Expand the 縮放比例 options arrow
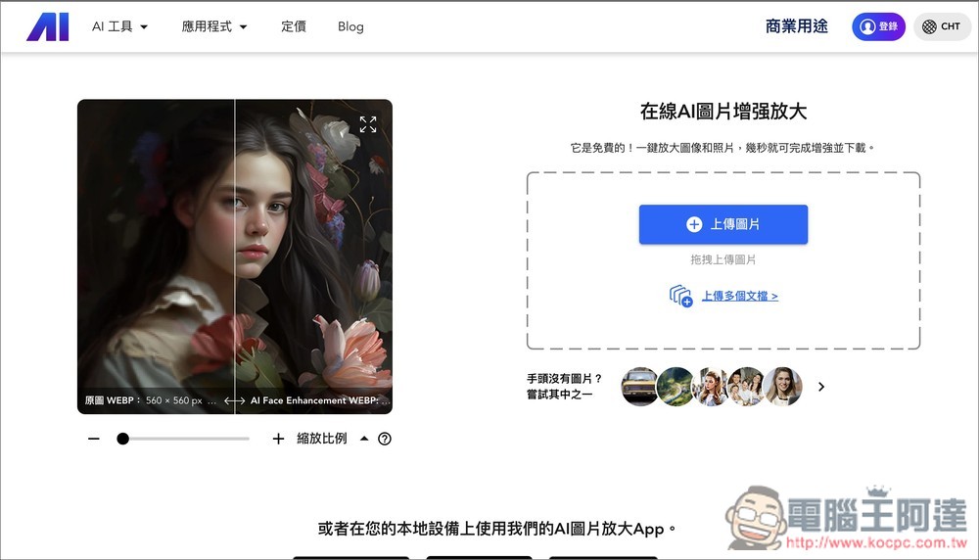This screenshot has height=560, width=979. tap(364, 439)
